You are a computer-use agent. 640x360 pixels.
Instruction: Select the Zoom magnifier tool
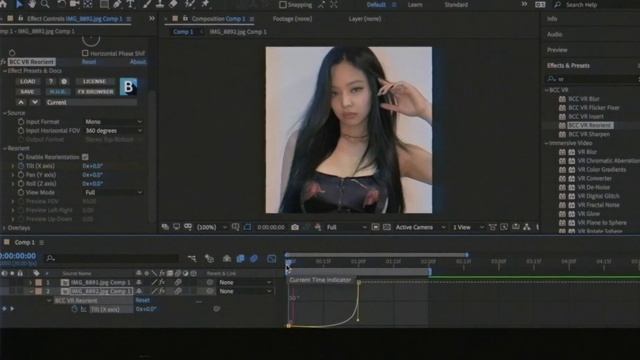point(45,4)
